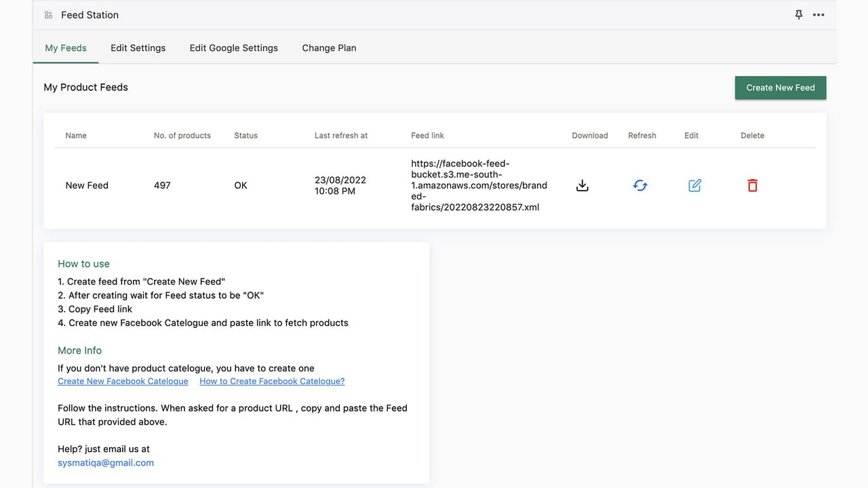Open Create New Facebook Catelogue link
The image size is (868, 488).
123,382
